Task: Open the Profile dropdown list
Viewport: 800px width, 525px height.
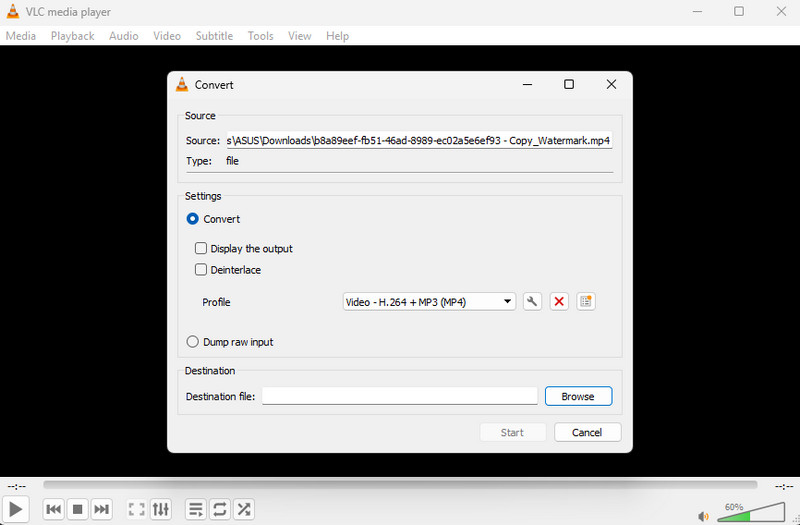Action: tap(429, 302)
